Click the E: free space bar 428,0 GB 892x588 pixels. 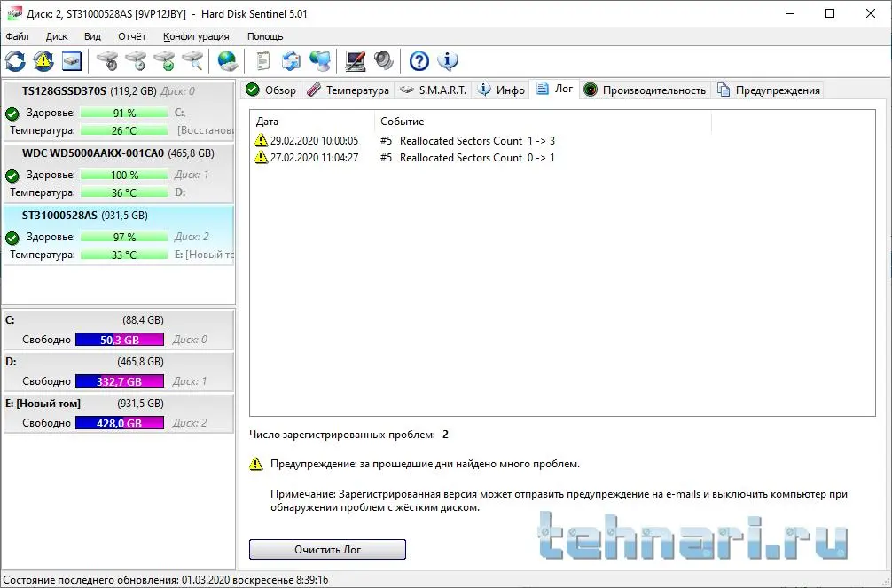click(x=120, y=423)
